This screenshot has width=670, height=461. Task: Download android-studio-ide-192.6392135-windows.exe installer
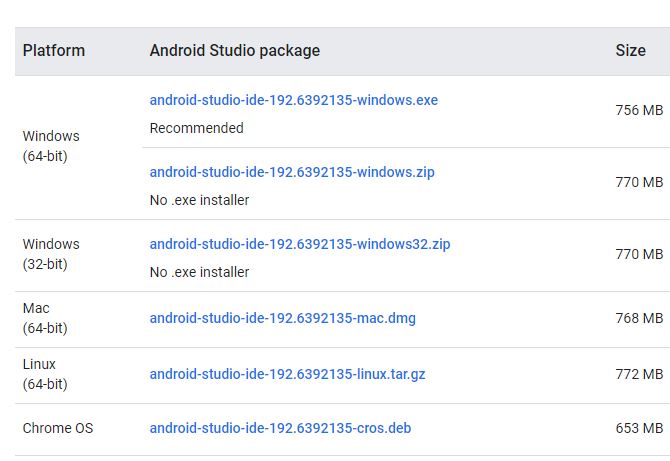(x=294, y=100)
